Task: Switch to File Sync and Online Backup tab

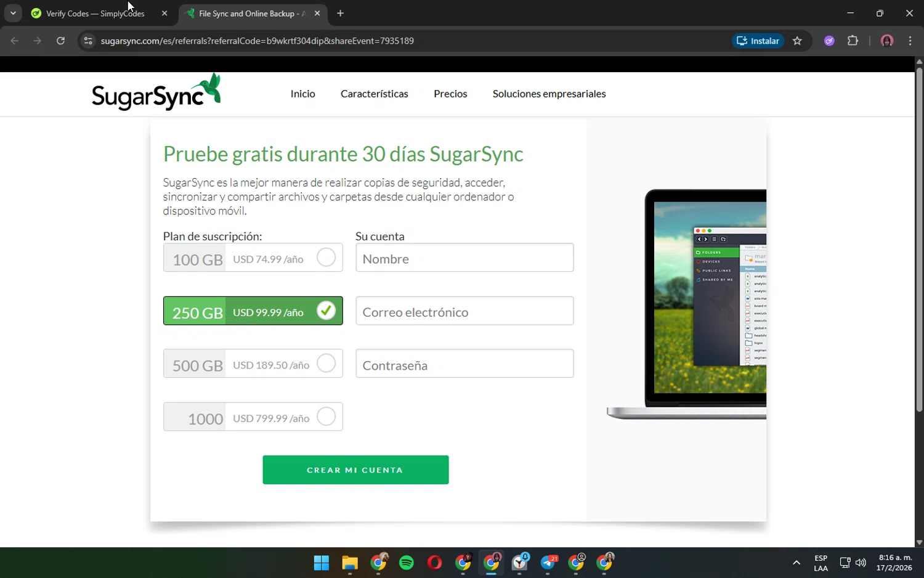Action: [x=253, y=13]
